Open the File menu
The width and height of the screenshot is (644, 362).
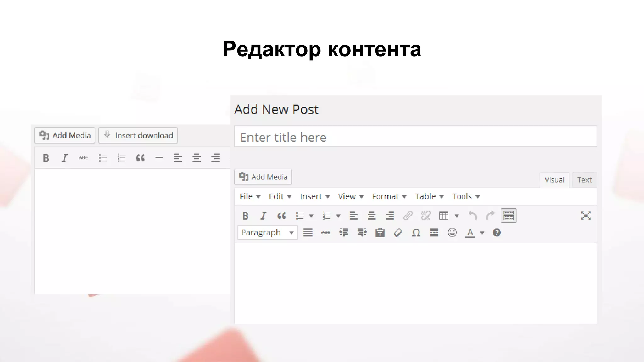pyautogui.click(x=250, y=196)
